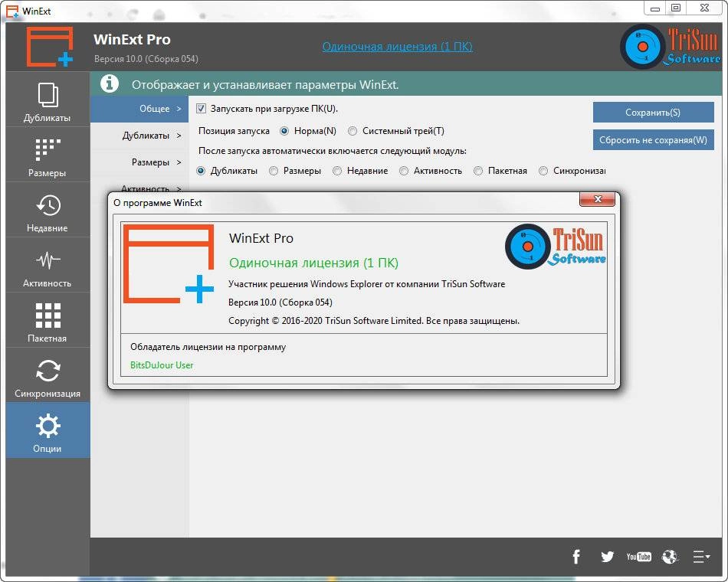Choose Пакетная as startup module radio

point(478,171)
